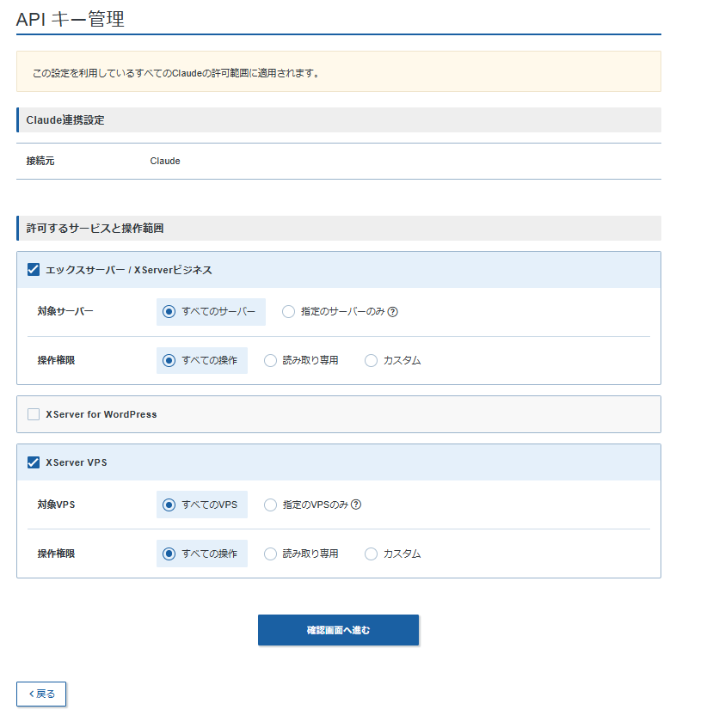
Task: Click the notice text about Claudeの許可範囲
Action: tap(175, 73)
